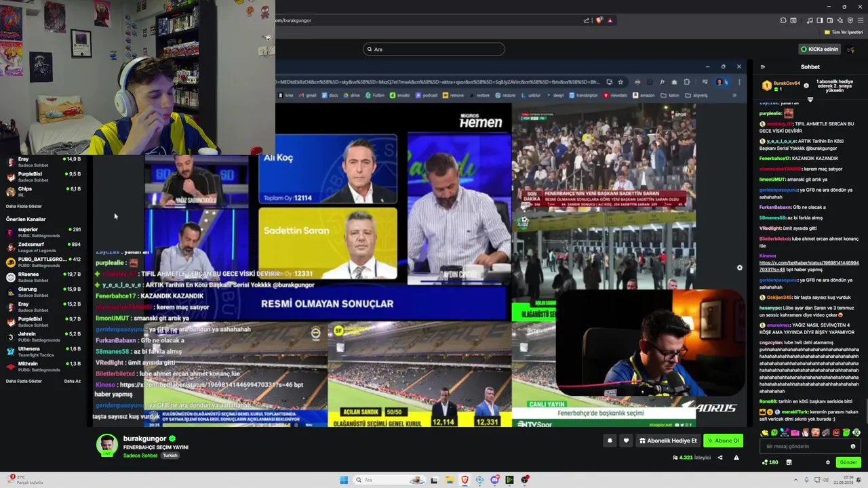This screenshot has width=868, height=488.
Task: Open chat settings gear icon
Action: pos(828,462)
